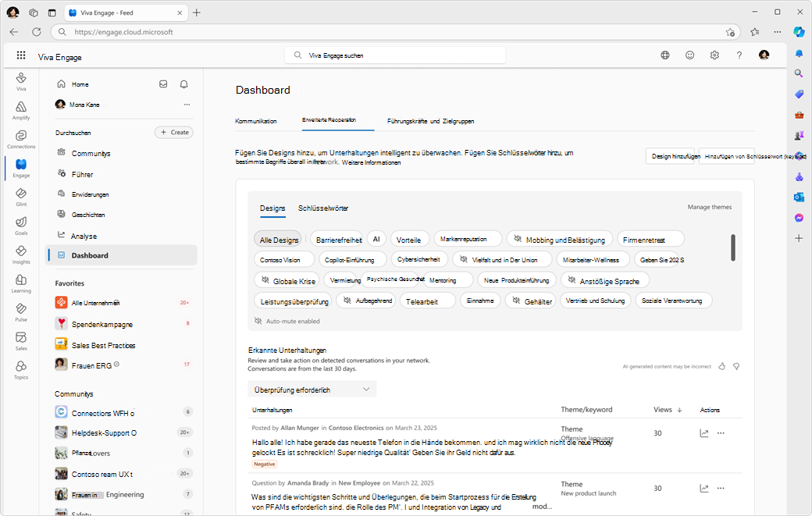The image size is (812, 516).
Task: Open the Contoso Electronics community link
Action: click(x=356, y=428)
